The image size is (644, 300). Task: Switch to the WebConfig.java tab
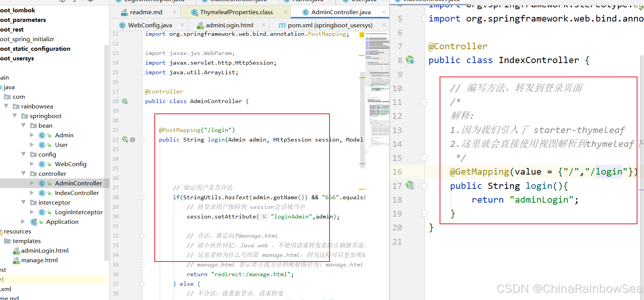point(150,25)
